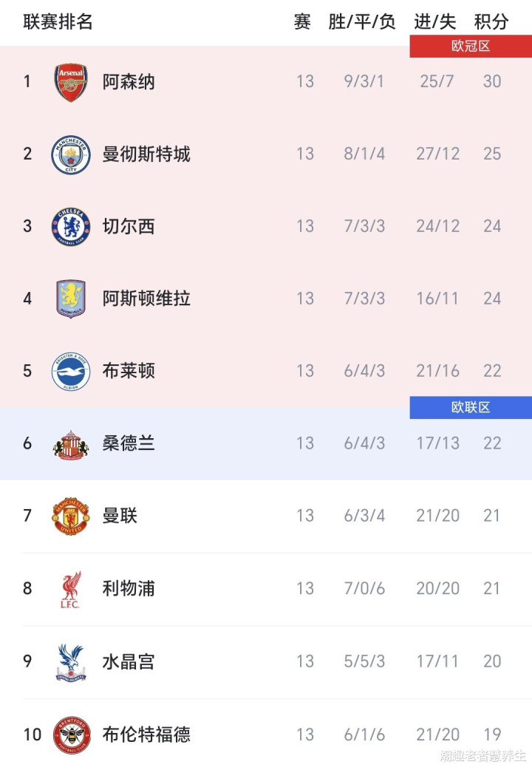Click the Aston Villa club crest
Screen dimensions: 532x770
(x=71, y=299)
